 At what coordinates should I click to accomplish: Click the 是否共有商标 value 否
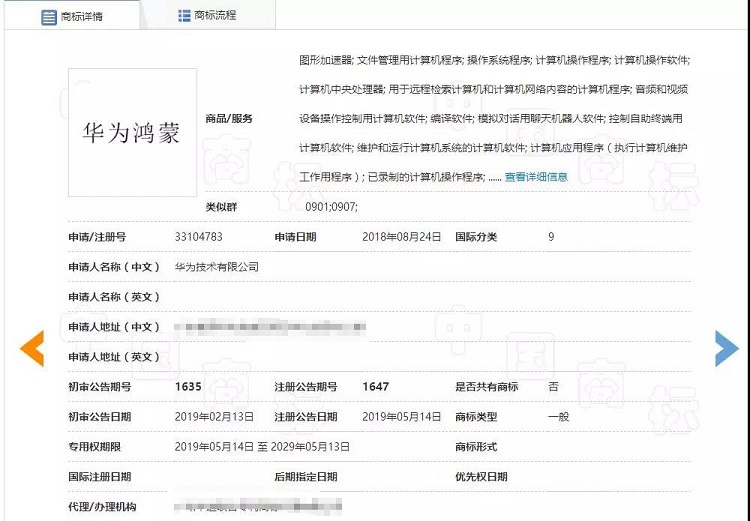tap(553, 386)
